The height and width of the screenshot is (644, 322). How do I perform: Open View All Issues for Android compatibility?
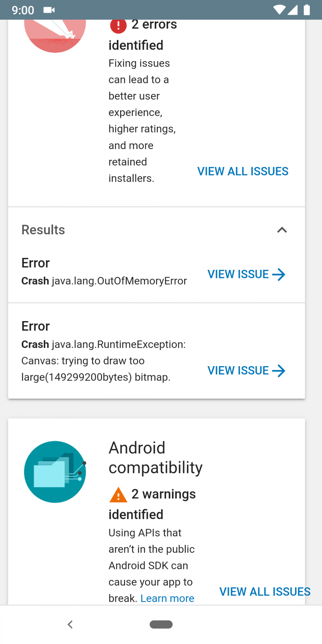click(265, 592)
